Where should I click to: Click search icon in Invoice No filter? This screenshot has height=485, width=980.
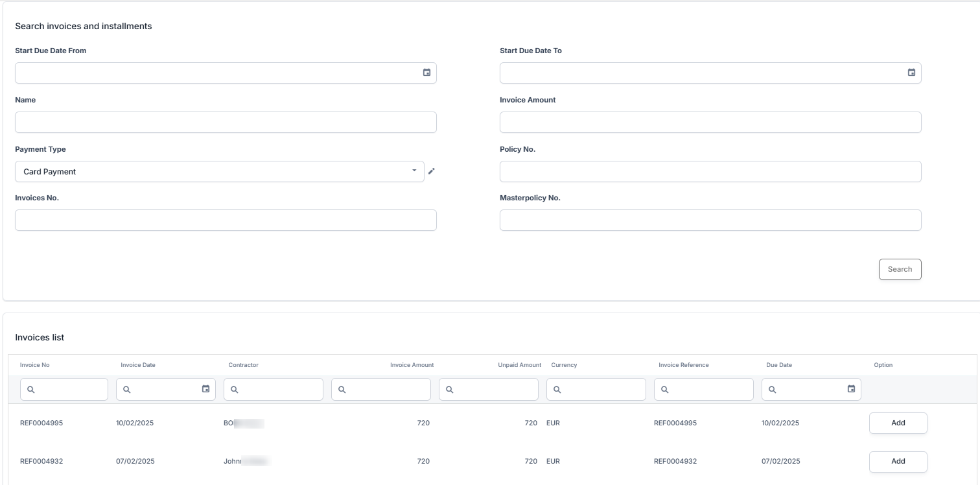31,390
